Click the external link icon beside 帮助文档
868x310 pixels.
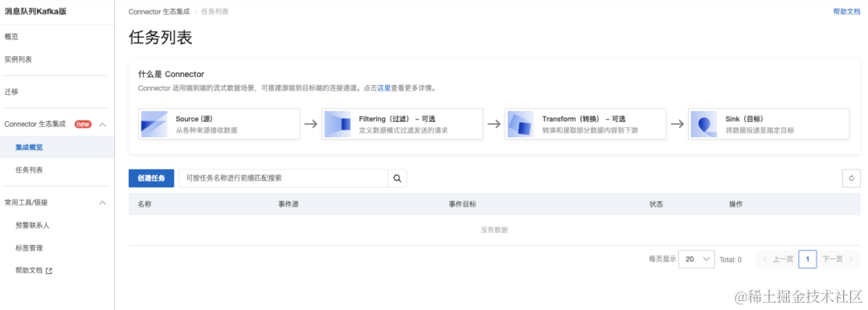tap(49, 271)
